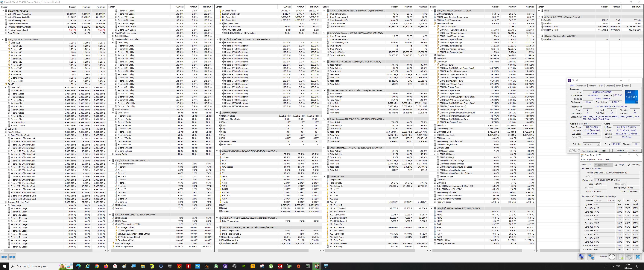The height and width of the screenshot is (270, 644).
Task: Open uTorrent taskbar icon
Action: coord(271,266)
